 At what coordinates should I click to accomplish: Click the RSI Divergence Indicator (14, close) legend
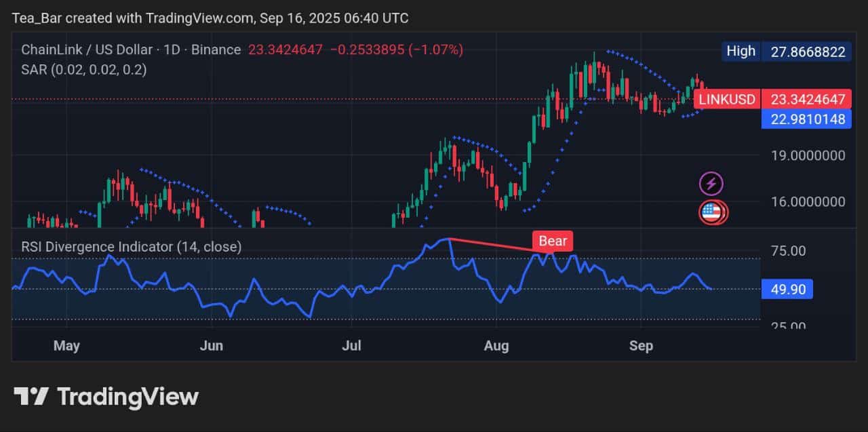(x=131, y=247)
